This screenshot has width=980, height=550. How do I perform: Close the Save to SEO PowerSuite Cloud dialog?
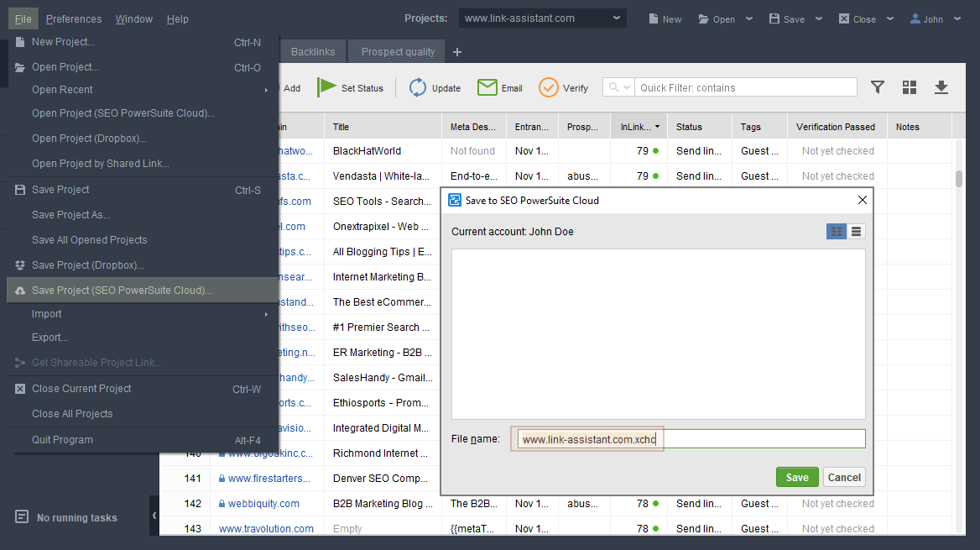(863, 200)
